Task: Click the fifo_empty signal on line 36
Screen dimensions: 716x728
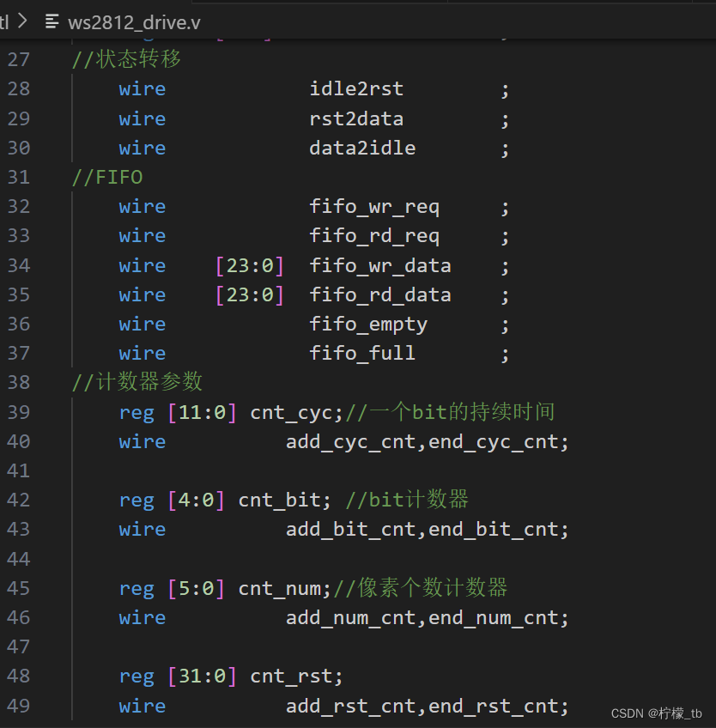Action: click(367, 324)
